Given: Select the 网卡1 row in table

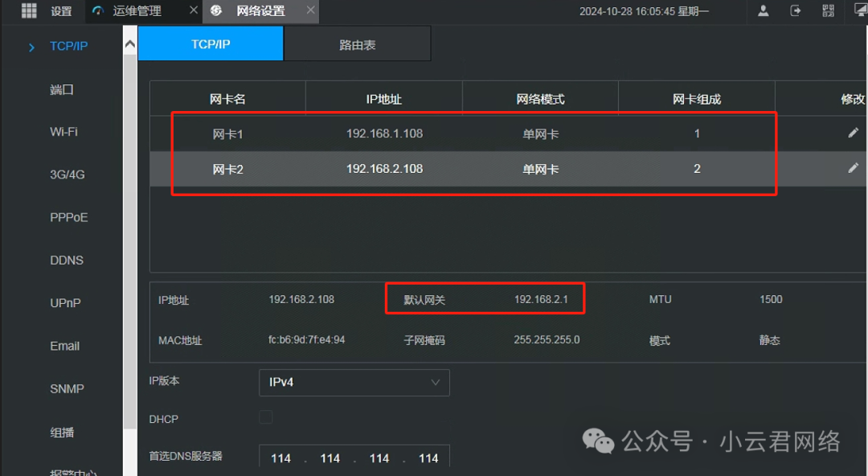Looking at the screenshot, I should pos(384,133).
